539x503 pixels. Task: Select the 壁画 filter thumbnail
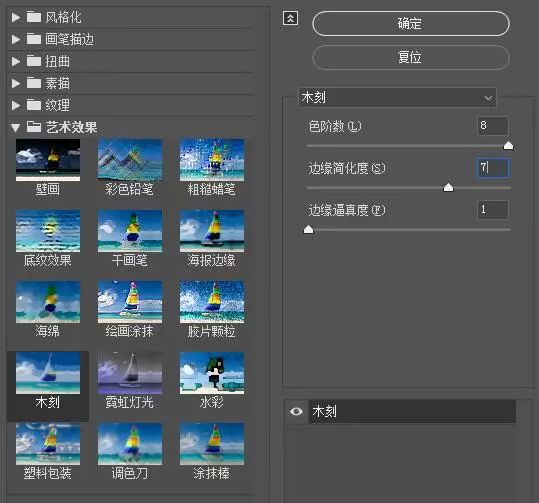[48, 160]
